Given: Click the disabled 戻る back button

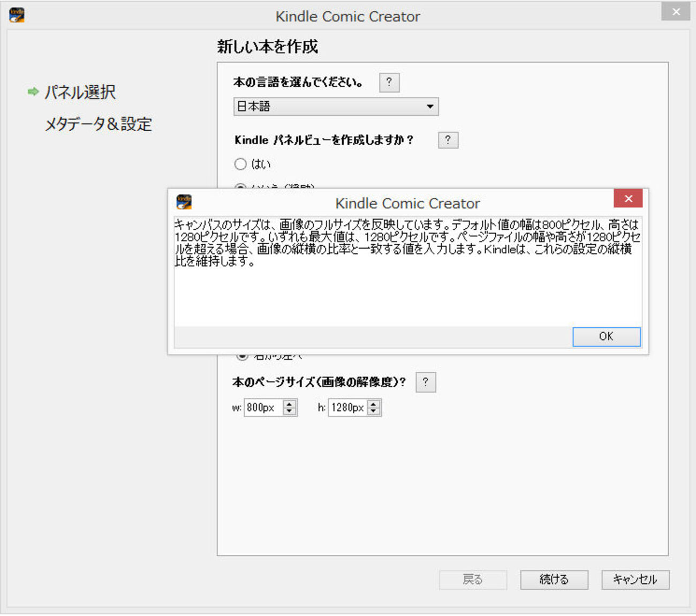Looking at the screenshot, I should [473, 580].
